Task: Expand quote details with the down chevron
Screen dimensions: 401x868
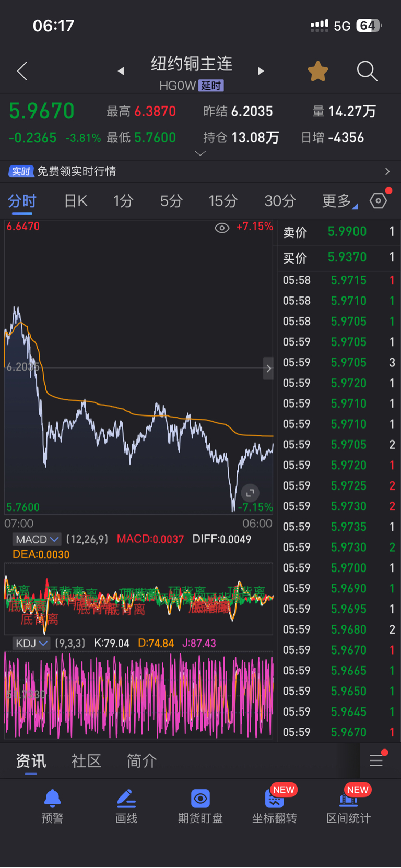Action: point(200,153)
